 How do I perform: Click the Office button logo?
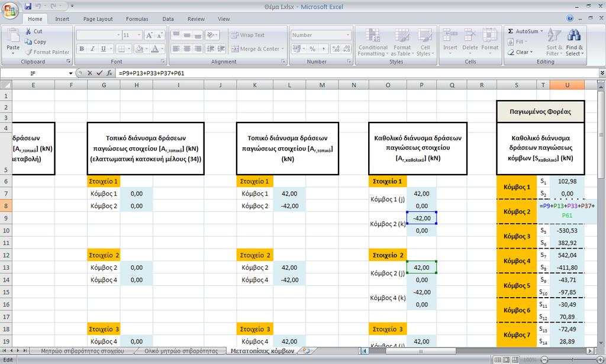pos(10,11)
